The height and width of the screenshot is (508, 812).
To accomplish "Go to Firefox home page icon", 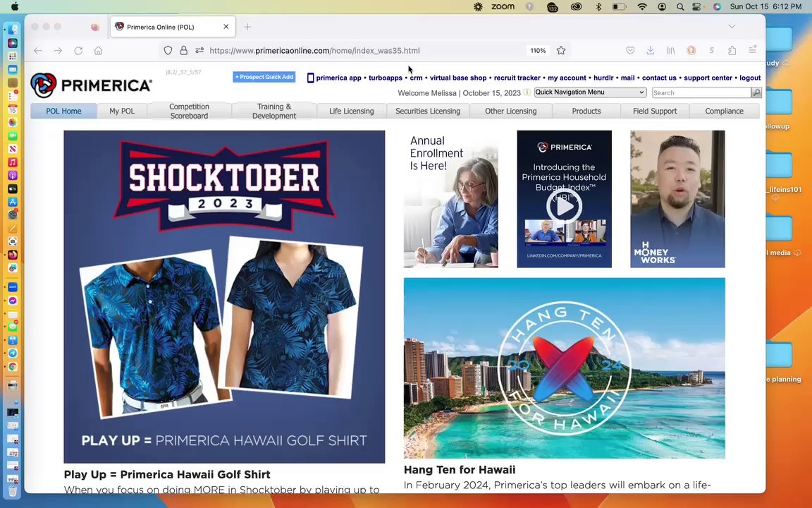I will point(99,50).
